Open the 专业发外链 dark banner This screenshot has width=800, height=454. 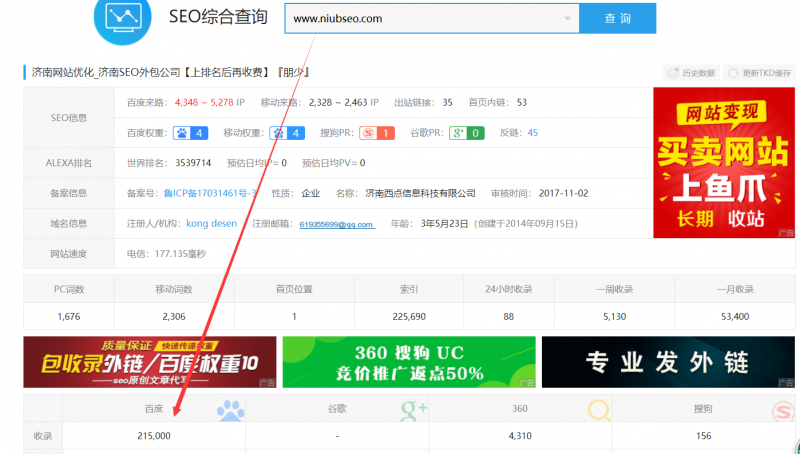pyautogui.click(x=668, y=362)
